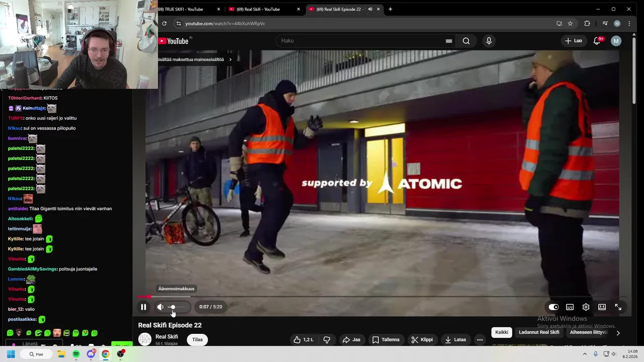
Task: Close the TRUE SKIFI tab
Action: [x=218, y=9]
